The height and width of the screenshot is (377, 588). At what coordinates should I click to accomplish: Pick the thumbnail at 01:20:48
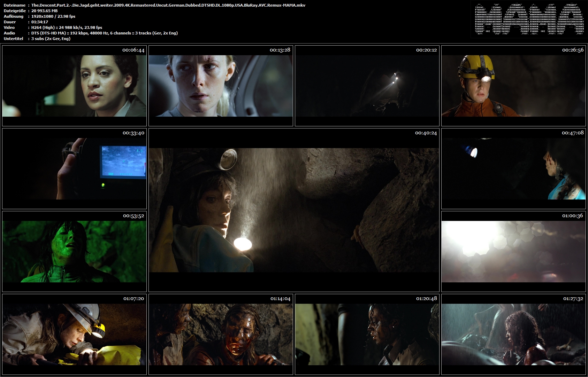(367, 334)
